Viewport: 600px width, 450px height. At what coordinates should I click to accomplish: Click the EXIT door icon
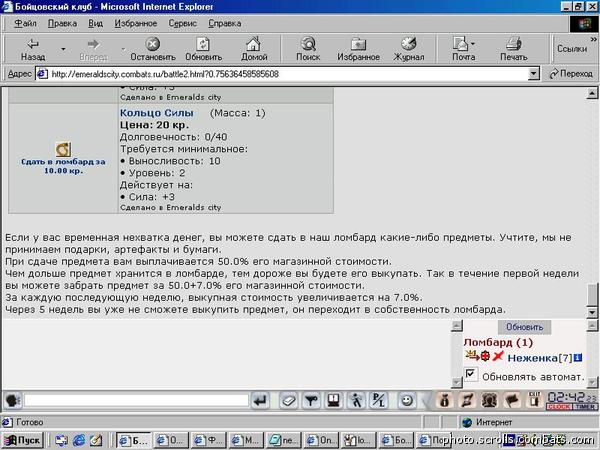[535, 400]
